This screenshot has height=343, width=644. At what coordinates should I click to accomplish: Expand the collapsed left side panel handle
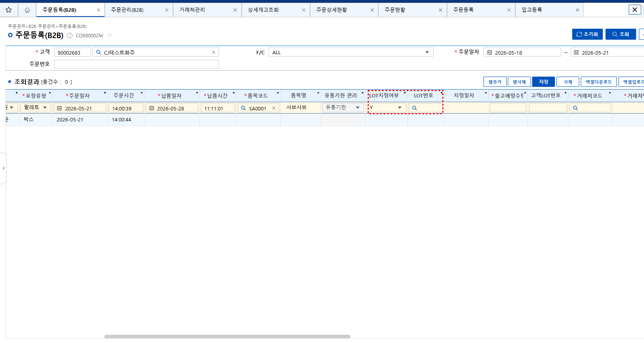[3, 168]
